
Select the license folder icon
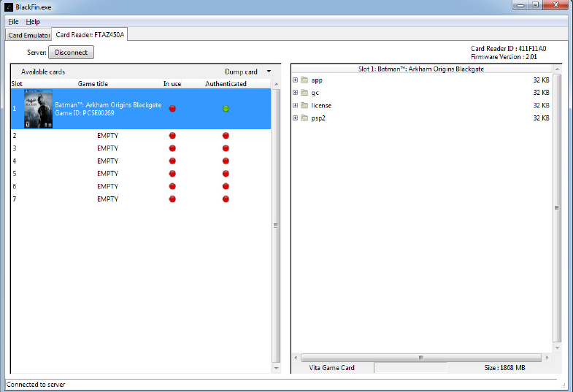(x=304, y=105)
